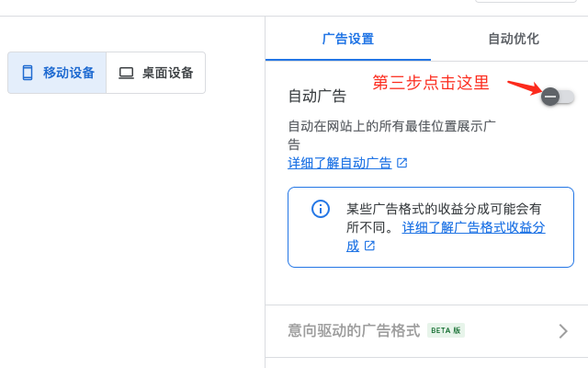Follow the 详细了解广告格式收益分成 link

[x=473, y=226]
